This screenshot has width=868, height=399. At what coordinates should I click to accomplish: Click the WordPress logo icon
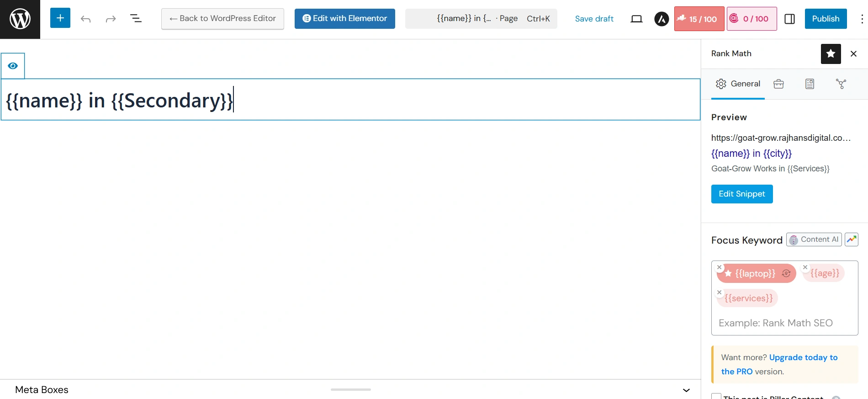(x=20, y=19)
